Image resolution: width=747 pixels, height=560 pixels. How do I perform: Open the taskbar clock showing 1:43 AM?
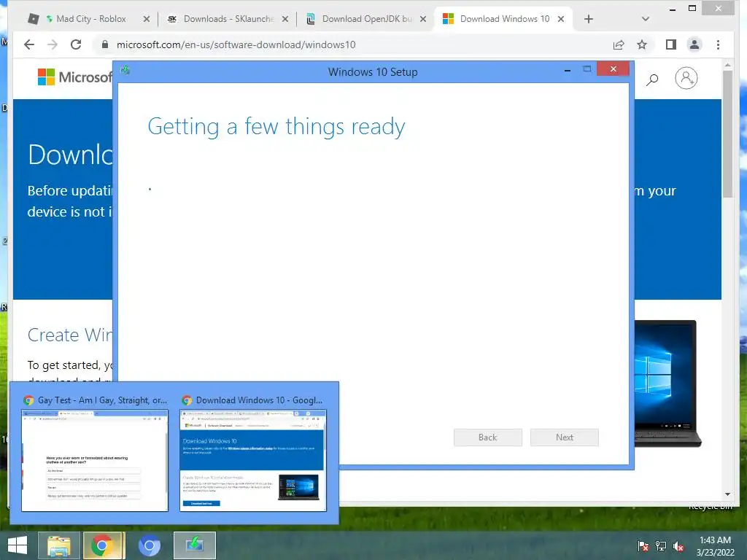tap(715, 546)
